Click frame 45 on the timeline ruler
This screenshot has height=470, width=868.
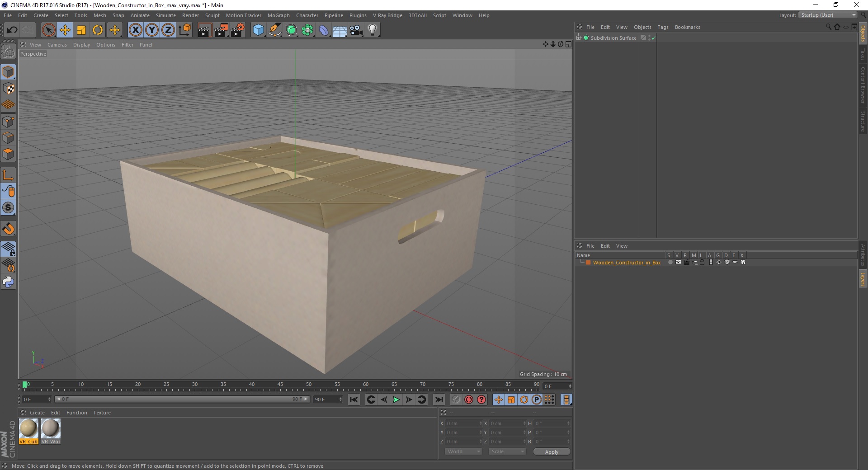[280, 385]
